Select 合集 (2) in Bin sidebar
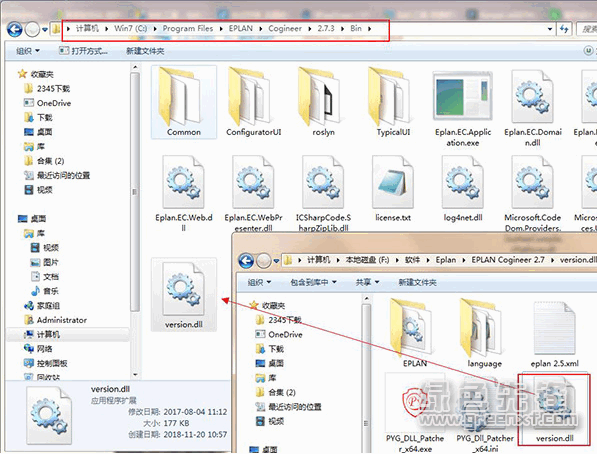The width and height of the screenshot is (597, 454). click(44, 161)
